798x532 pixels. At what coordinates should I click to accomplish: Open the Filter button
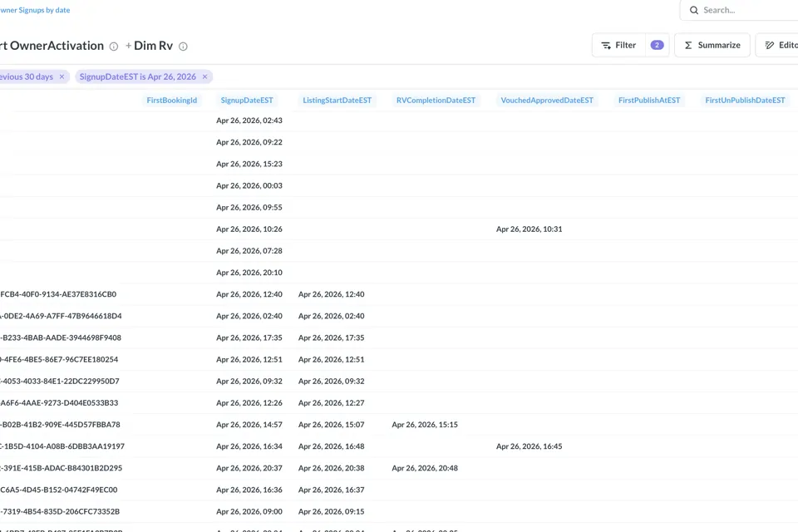click(618, 46)
